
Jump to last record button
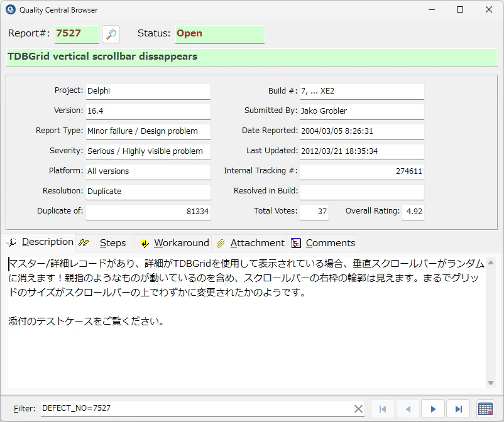pyautogui.click(x=458, y=409)
